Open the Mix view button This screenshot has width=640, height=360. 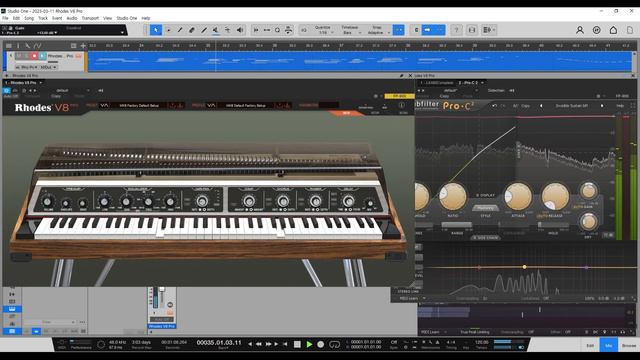pyautogui.click(x=609, y=345)
